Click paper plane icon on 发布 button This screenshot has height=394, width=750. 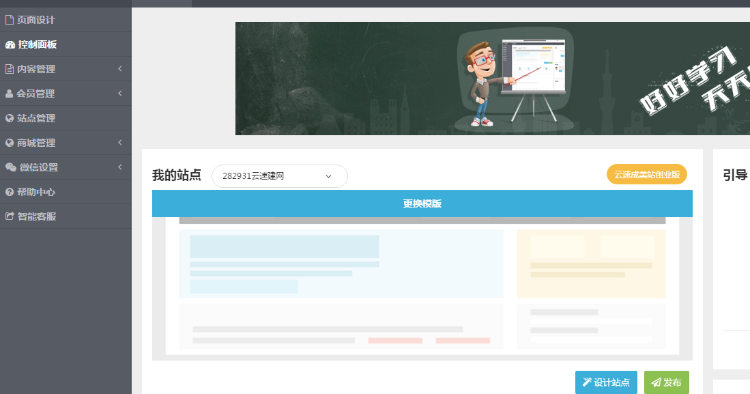(x=656, y=383)
